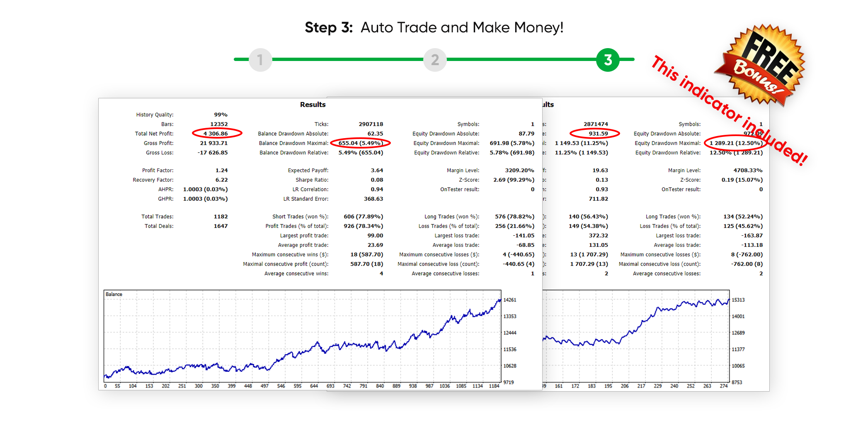
Task: Click Long Trades value 134 (52.24%)
Action: click(743, 217)
